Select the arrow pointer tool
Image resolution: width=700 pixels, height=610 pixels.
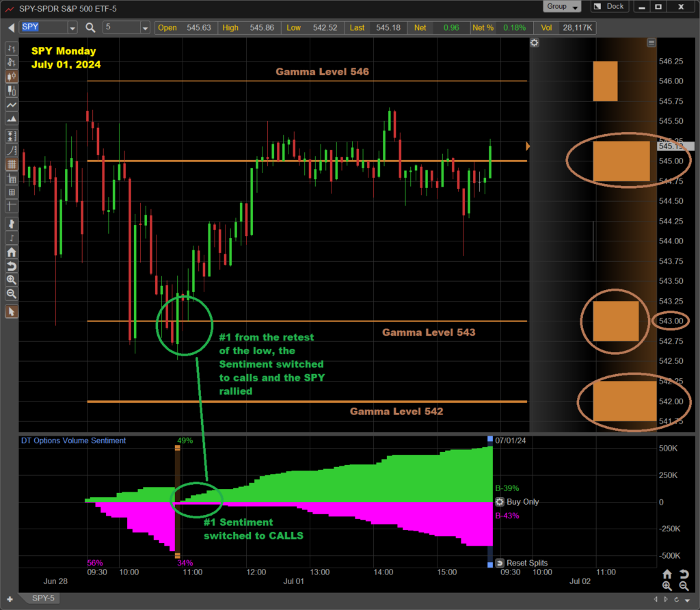coord(11,312)
